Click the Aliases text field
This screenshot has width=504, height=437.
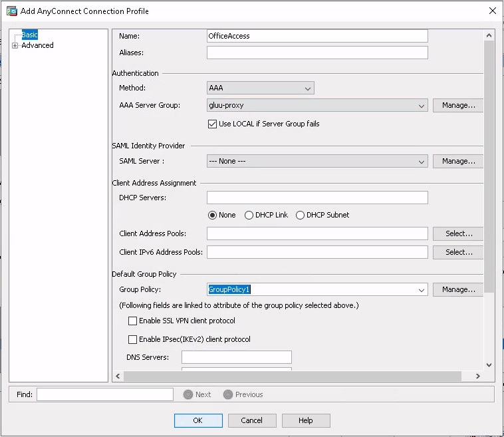pos(317,53)
